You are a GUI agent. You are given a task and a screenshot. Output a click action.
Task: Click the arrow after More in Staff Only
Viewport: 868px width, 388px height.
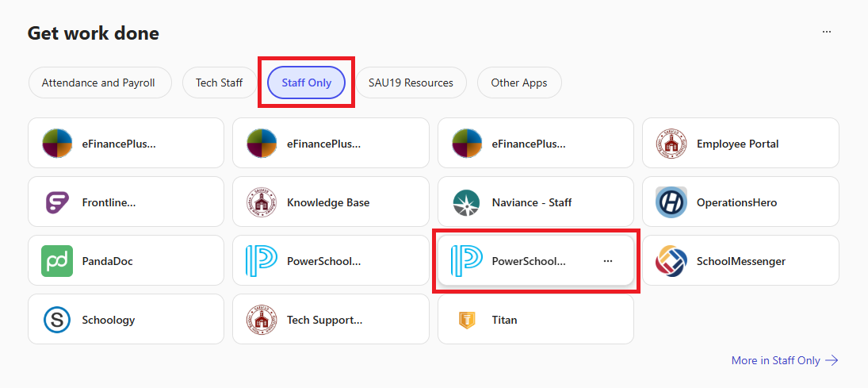pyautogui.click(x=832, y=360)
